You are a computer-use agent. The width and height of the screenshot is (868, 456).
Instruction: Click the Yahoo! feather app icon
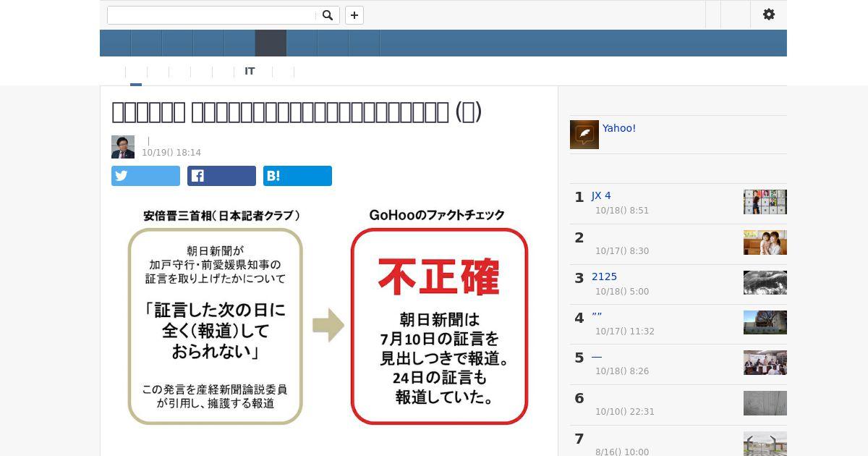pos(584,135)
